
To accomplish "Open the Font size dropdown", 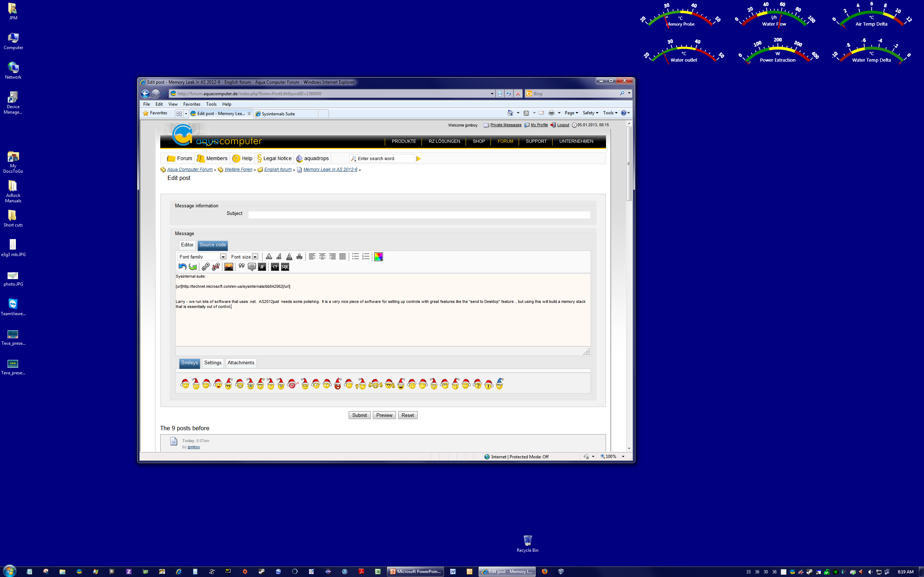I will coord(255,257).
